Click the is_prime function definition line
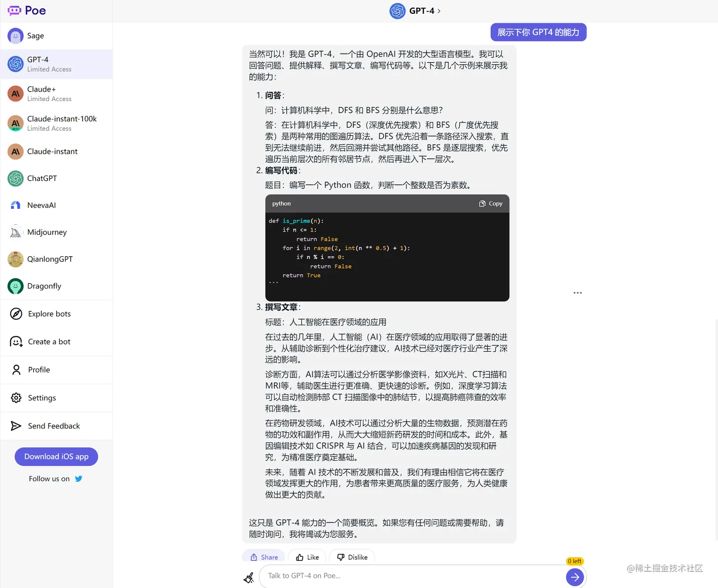 296,221
